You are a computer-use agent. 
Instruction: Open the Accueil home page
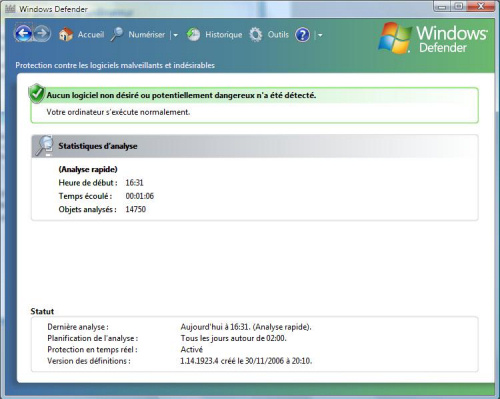click(x=91, y=35)
